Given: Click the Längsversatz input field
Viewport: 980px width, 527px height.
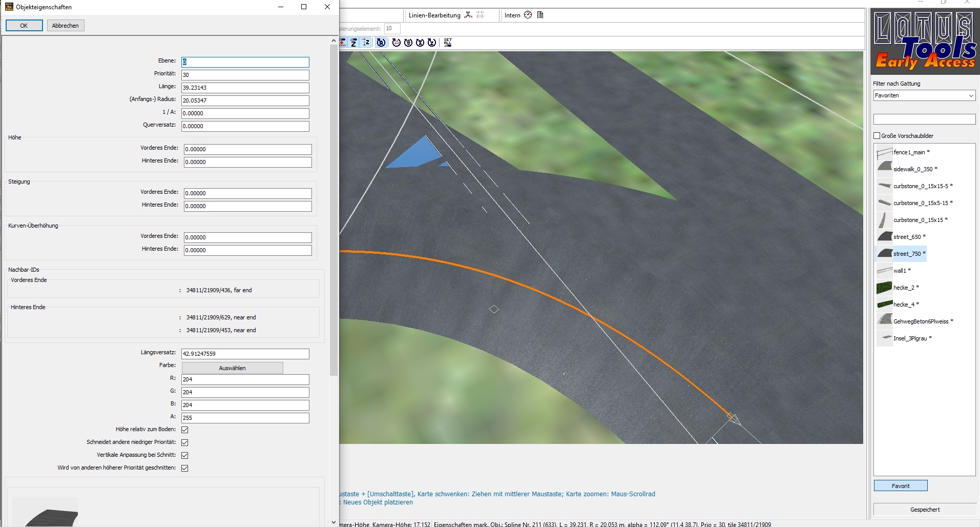Looking at the screenshot, I should click(x=245, y=354).
